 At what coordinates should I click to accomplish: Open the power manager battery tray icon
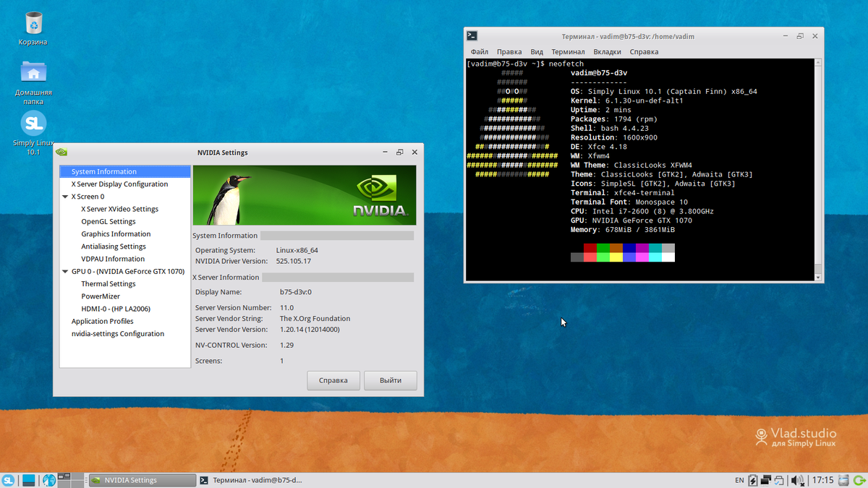752,480
